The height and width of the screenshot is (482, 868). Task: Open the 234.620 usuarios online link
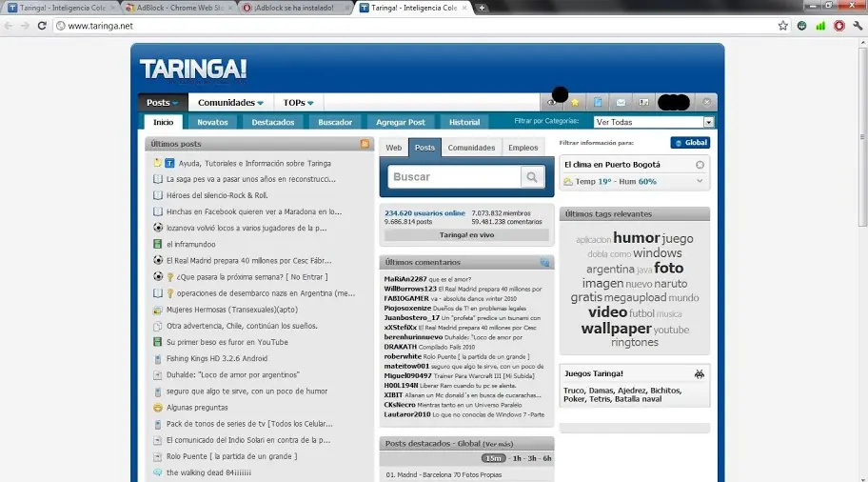coord(424,213)
